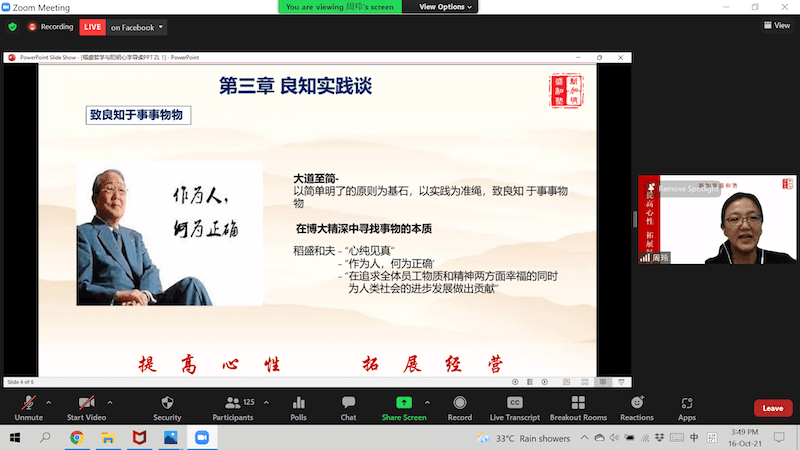Click the red Leave button
Viewport: 800px width, 450px height.
[772, 408]
